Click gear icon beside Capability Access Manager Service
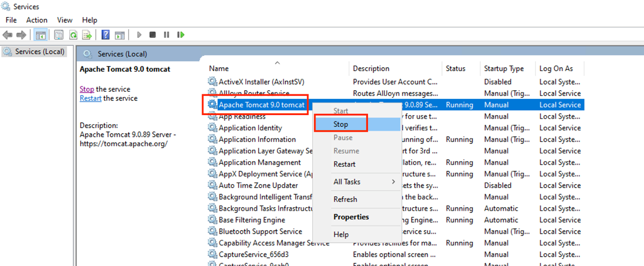Image resolution: width=644 pixels, height=266 pixels. click(213, 243)
